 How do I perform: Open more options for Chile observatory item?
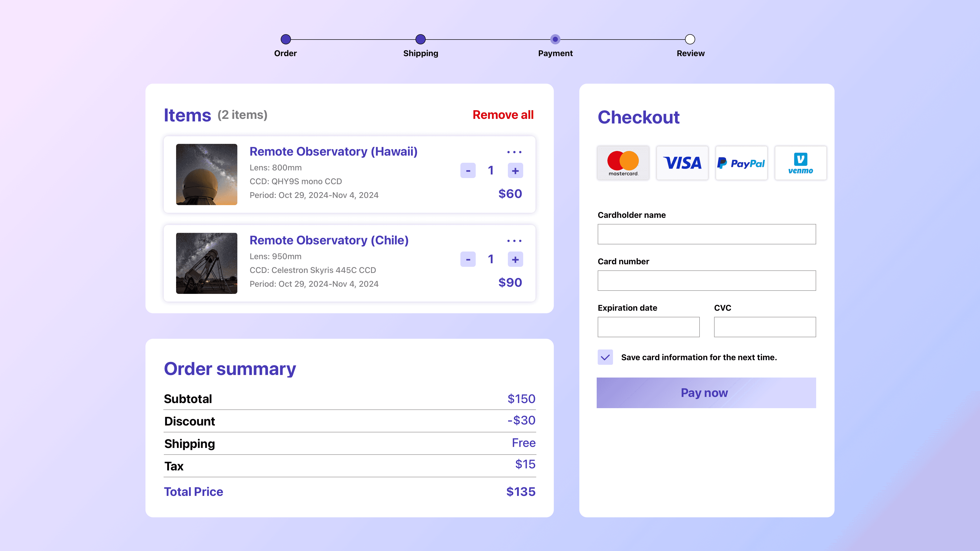[x=514, y=241]
